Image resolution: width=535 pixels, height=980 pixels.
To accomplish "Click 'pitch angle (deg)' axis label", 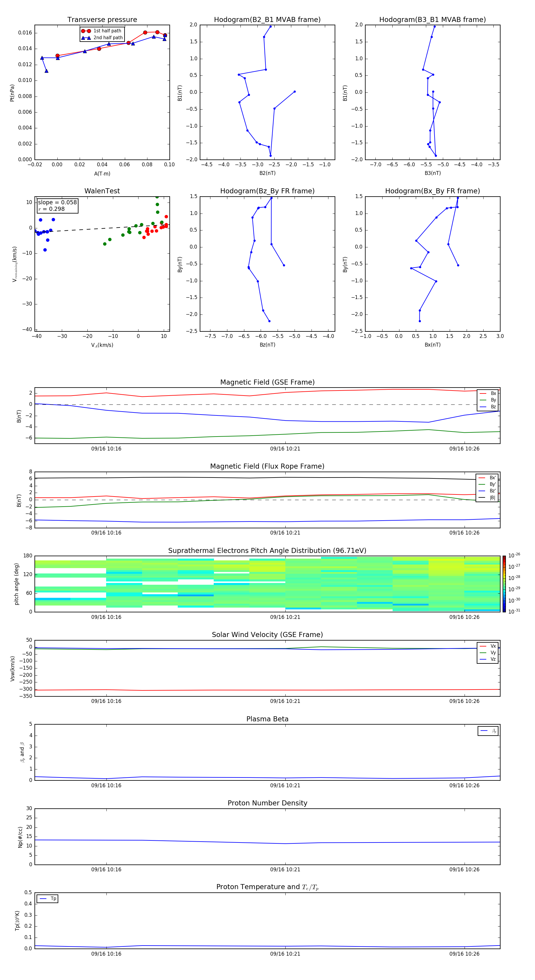I will click(16, 584).
